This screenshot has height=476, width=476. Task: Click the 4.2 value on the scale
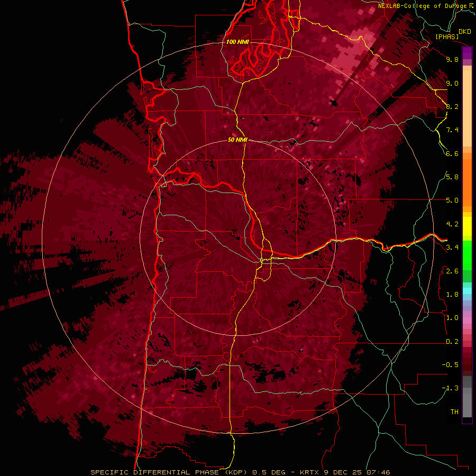click(x=452, y=224)
